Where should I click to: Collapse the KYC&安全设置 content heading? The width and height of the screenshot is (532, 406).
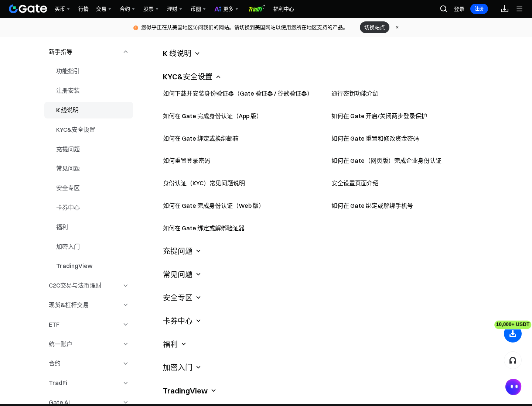(x=192, y=77)
